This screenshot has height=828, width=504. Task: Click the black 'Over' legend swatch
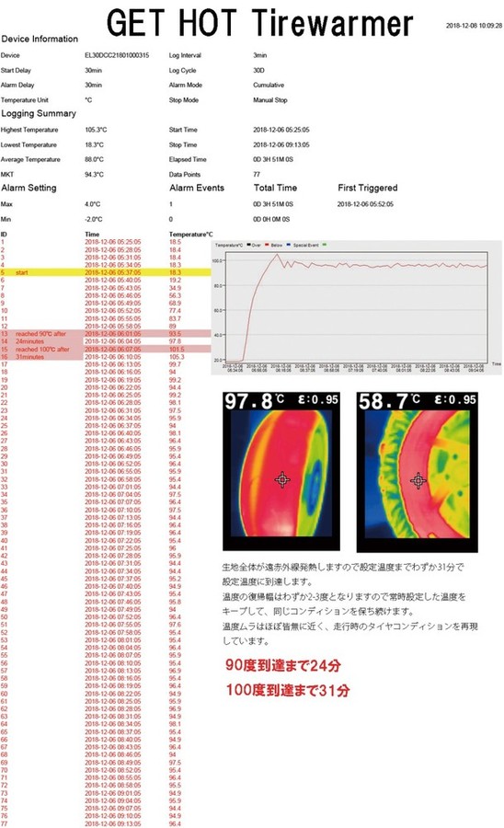(x=248, y=245)
